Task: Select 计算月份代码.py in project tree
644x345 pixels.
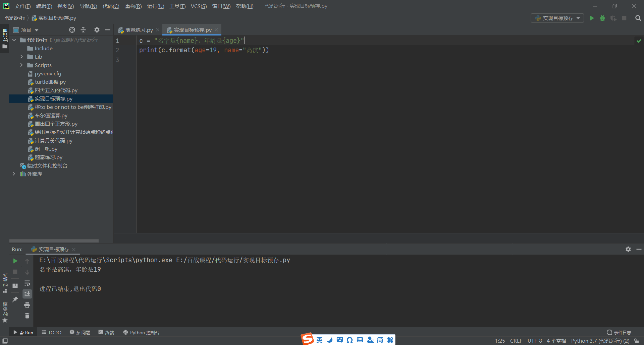Action: point(54,140)
